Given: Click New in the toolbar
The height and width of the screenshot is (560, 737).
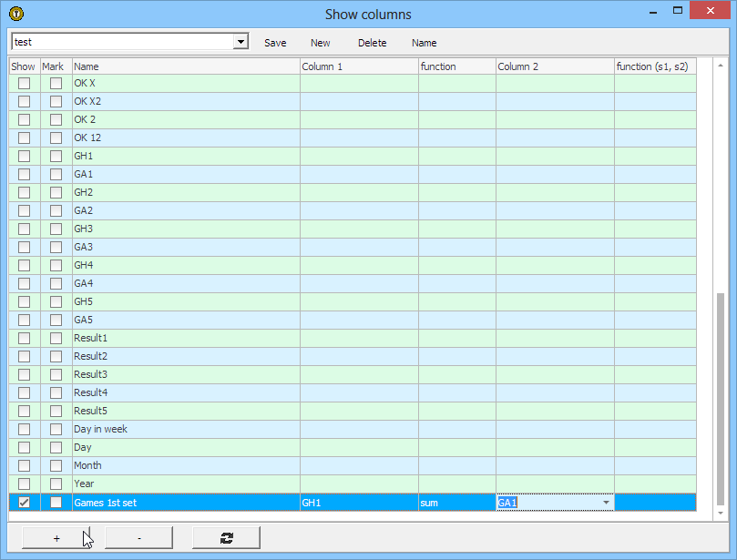Looking at the screenshot, I should click(x=321, y=43).
